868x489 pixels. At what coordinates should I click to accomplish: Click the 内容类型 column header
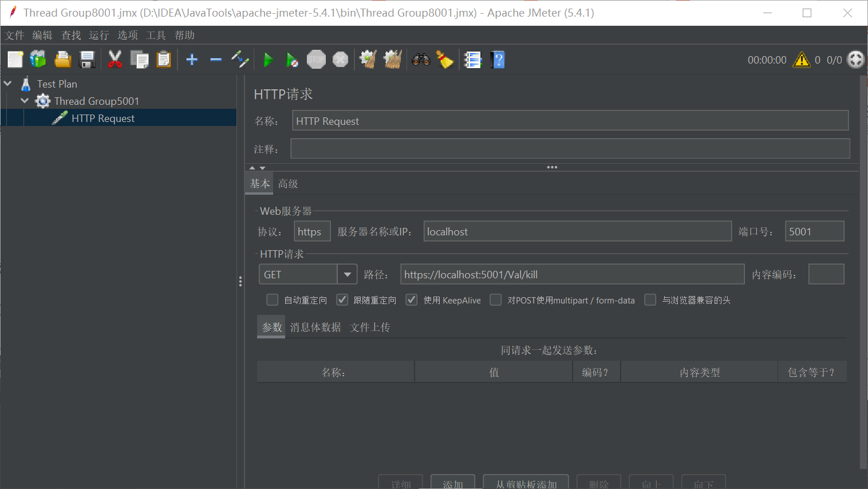(700, 372)
